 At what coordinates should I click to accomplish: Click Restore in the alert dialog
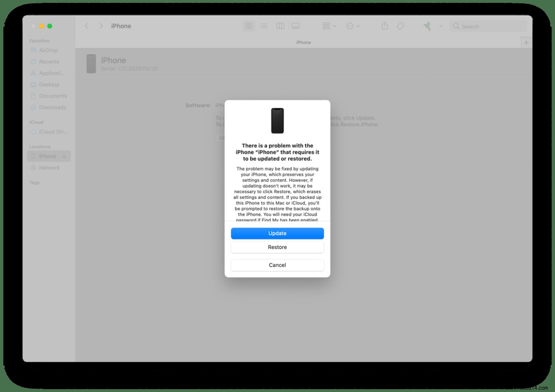pyautogui.click(x=277, y=247)
